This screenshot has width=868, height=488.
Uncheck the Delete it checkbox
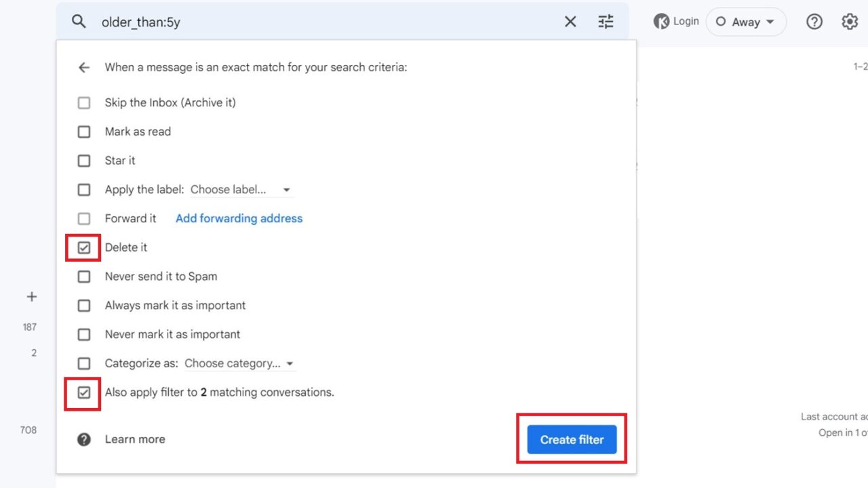tap(84, 248)
